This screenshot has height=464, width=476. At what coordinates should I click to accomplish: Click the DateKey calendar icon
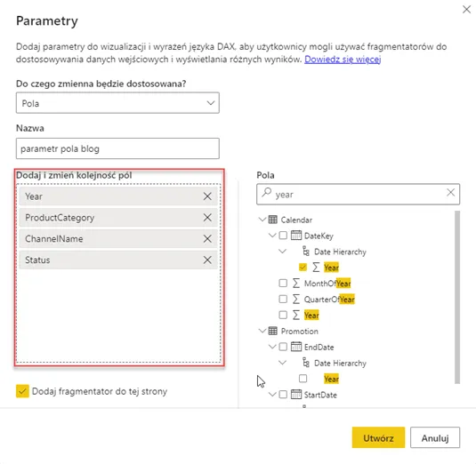pyautogui.click(x=296, y=236)
